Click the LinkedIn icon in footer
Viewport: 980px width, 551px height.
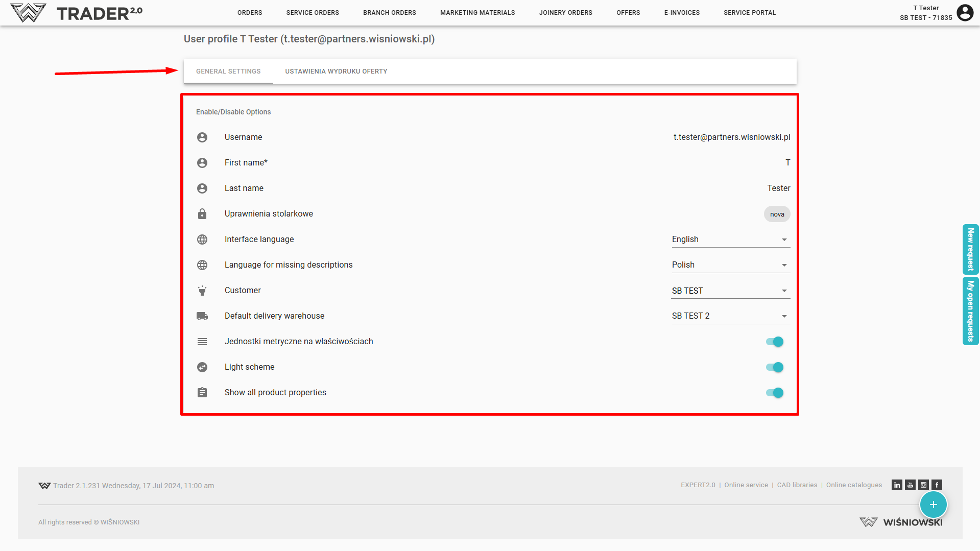(x=897, y=485)
